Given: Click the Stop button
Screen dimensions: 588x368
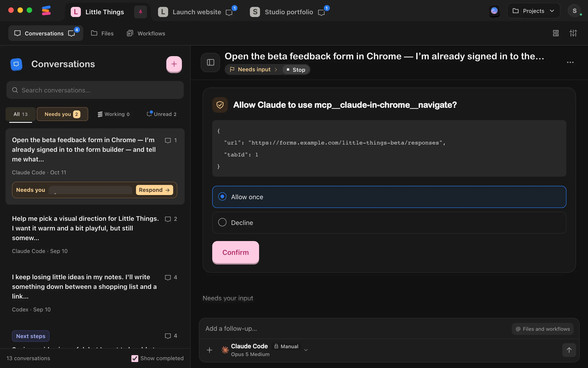Looking at the screenshot, I should click(x=296, y=70).
